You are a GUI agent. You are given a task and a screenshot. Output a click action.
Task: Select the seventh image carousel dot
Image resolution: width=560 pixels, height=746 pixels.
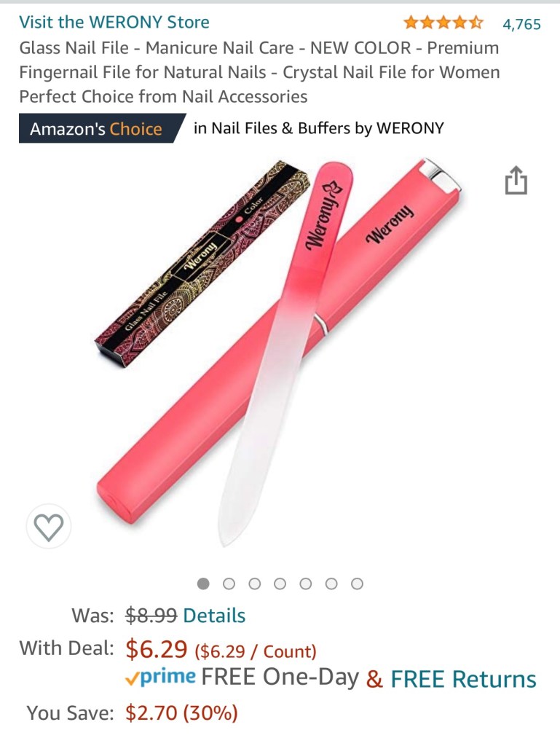[357, 584]
